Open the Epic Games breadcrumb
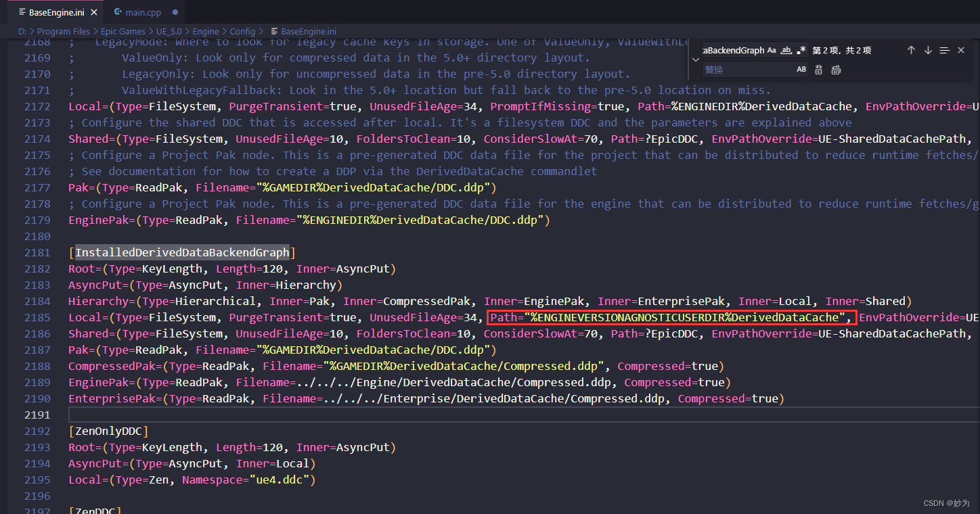Viewport: 980px width, 514px height. [123, 31]
